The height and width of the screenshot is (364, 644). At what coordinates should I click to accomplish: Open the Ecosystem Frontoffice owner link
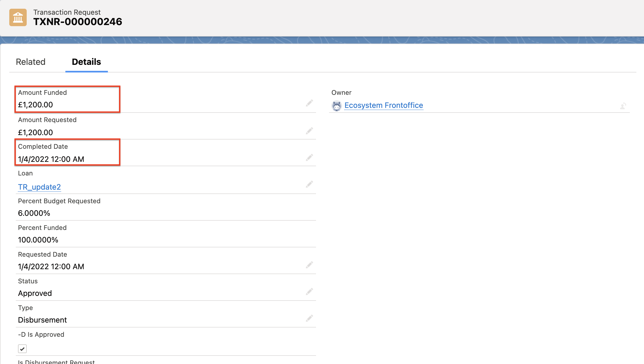pos(384,105)
